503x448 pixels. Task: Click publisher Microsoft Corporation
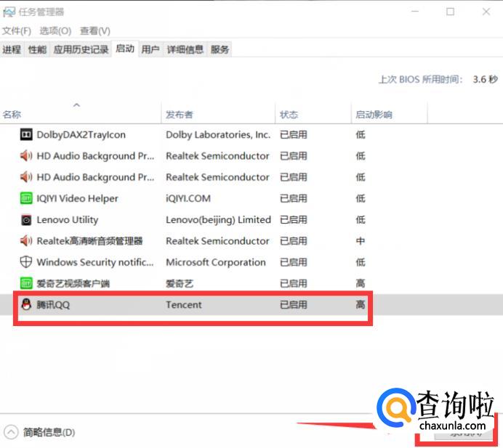click(x=216, y=262)
